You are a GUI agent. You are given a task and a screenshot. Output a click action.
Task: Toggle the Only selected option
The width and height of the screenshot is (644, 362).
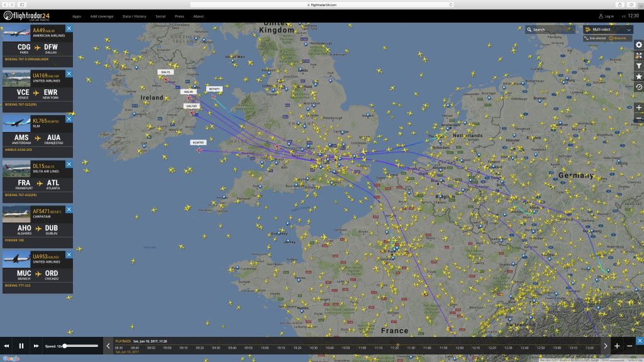point(595,38)
